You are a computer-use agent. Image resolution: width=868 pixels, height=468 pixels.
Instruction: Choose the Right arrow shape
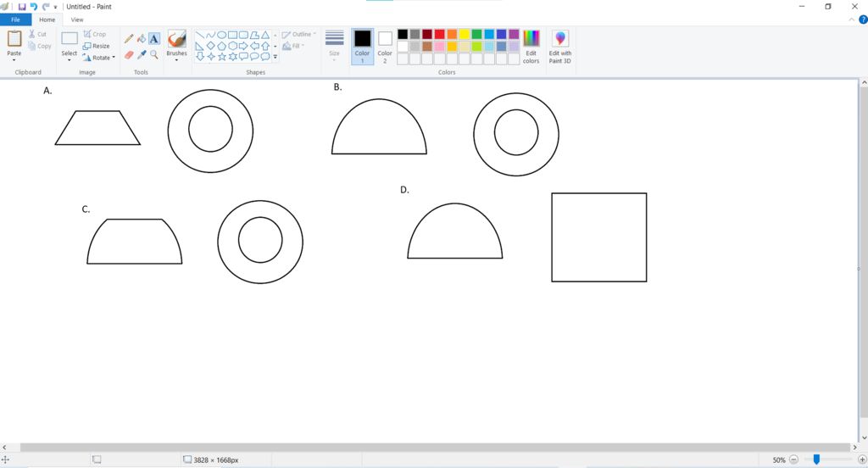pyautogui.click(x=243, y=46)
